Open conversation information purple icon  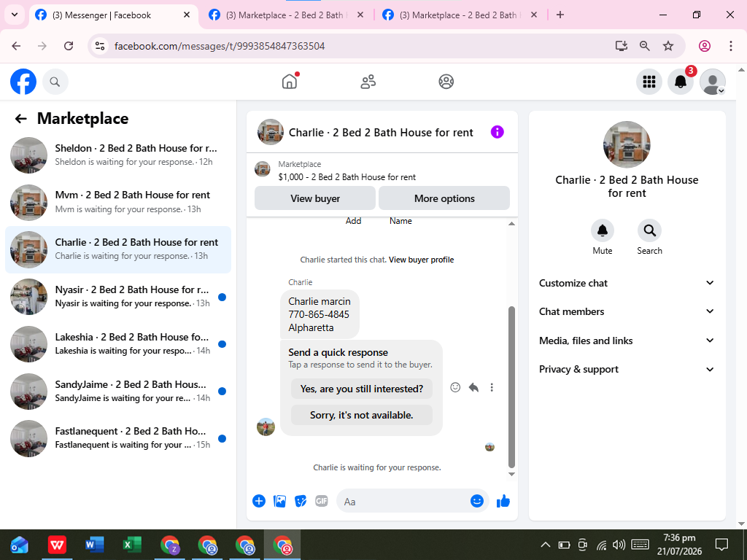click(x=497, y=132)
